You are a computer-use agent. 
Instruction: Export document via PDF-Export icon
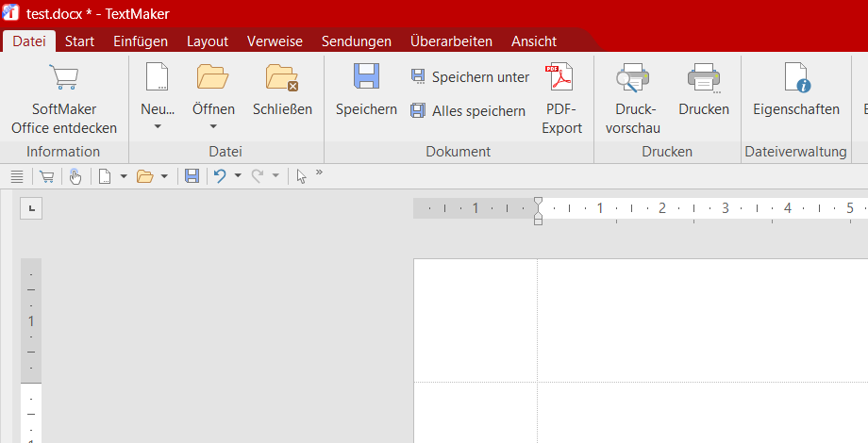[559, 77]
